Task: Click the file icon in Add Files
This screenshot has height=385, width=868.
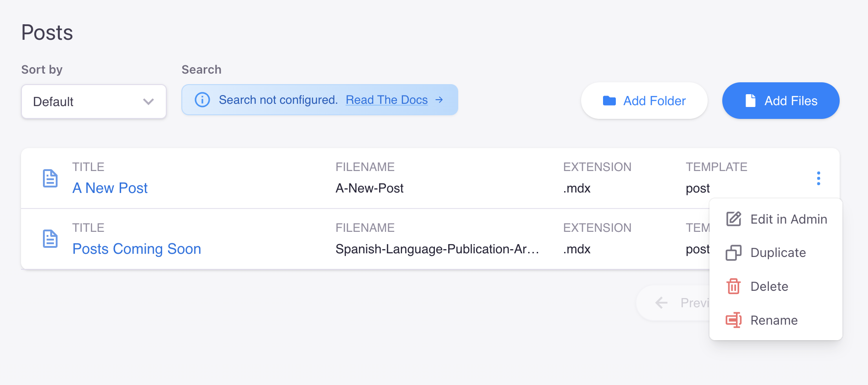Action: click(750, 101)
